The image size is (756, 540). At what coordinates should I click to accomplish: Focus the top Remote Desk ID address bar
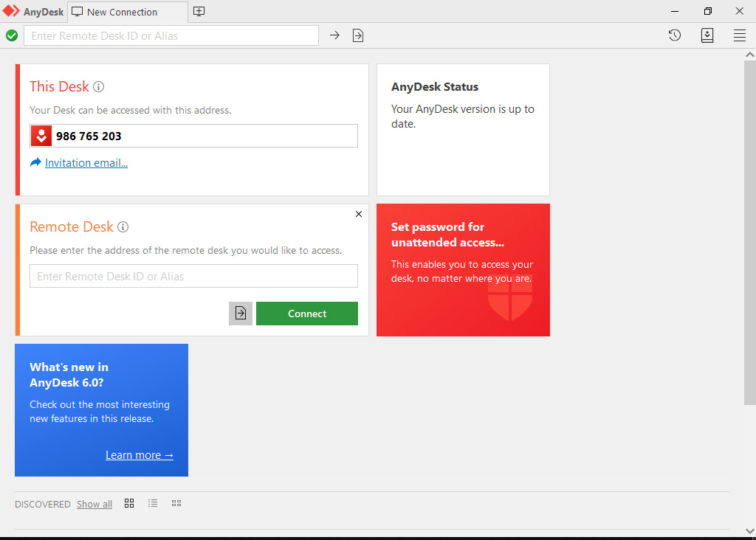coord(171,35)
